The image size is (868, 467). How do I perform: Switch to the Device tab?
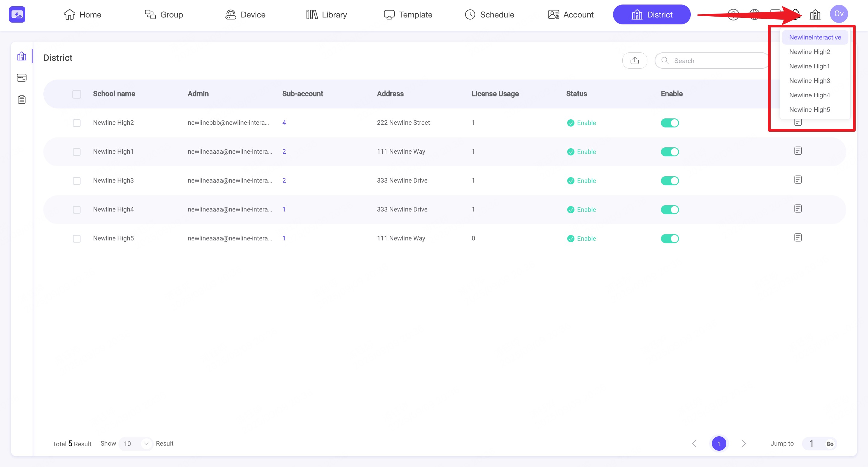[245, 15]
